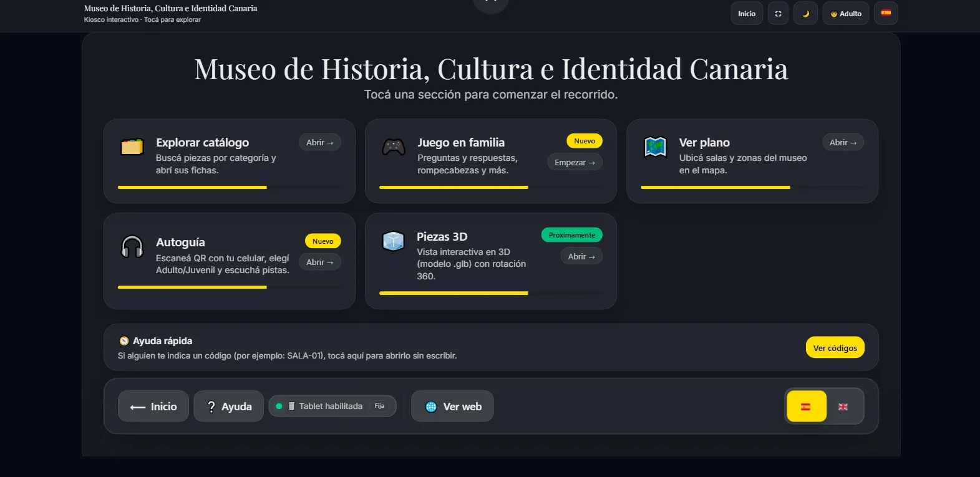The height and width of the screenshot is (477, 980).
Task: Open Ver plano using the Abrir arrow
Action: [843, 143]
